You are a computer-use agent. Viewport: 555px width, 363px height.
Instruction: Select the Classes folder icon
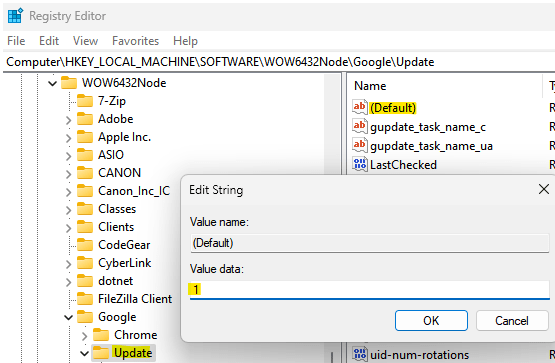pyautogui.click(x=85, y=209)
